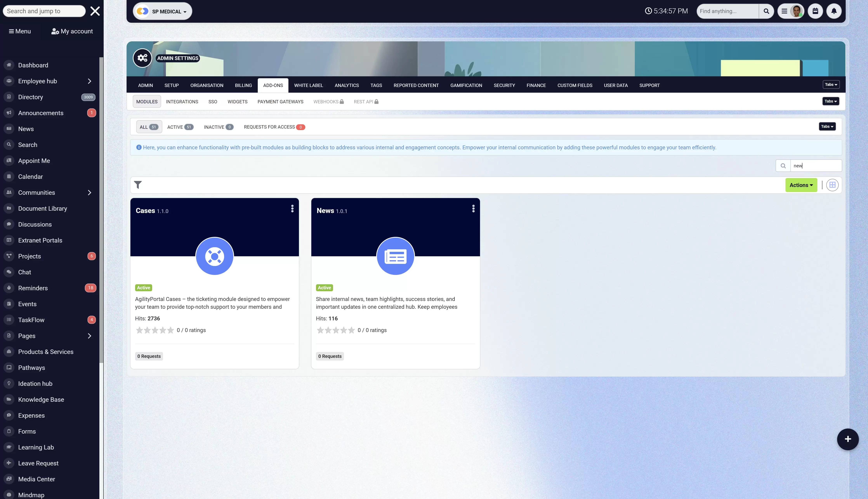
Task: Click 0 Requests on News card
Action: coord(330,356)
